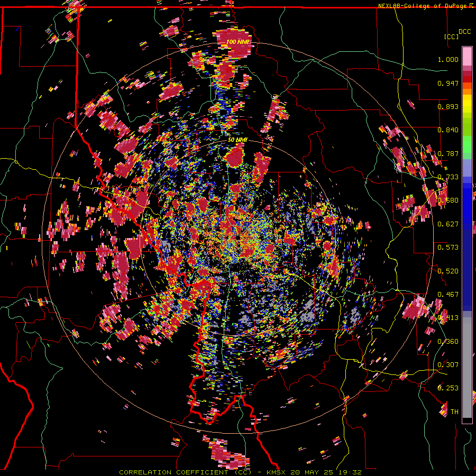The width and height of the screenshot is (476, 476).
Task: Select the 0.253 scale value
Action: click(448, 388)
